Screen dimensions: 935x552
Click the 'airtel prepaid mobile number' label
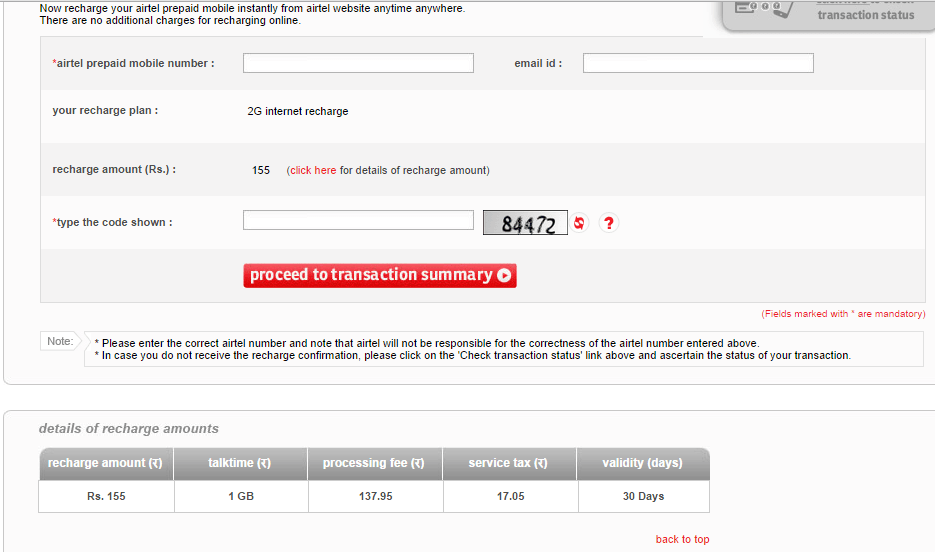coord(134,63)
